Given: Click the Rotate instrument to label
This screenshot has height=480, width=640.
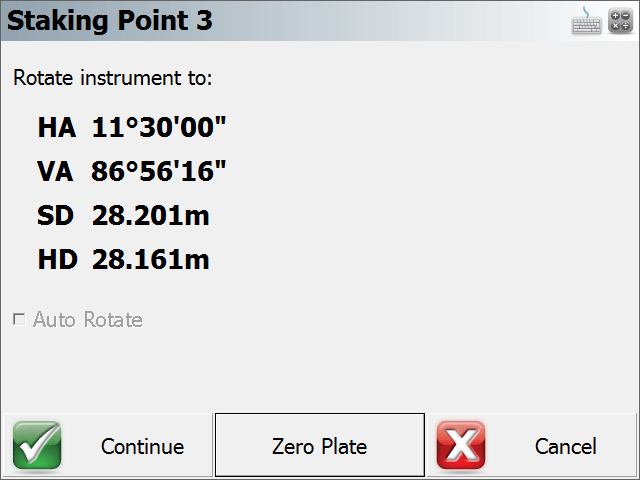Looking at the screenshot, I should tap(113, 78).
